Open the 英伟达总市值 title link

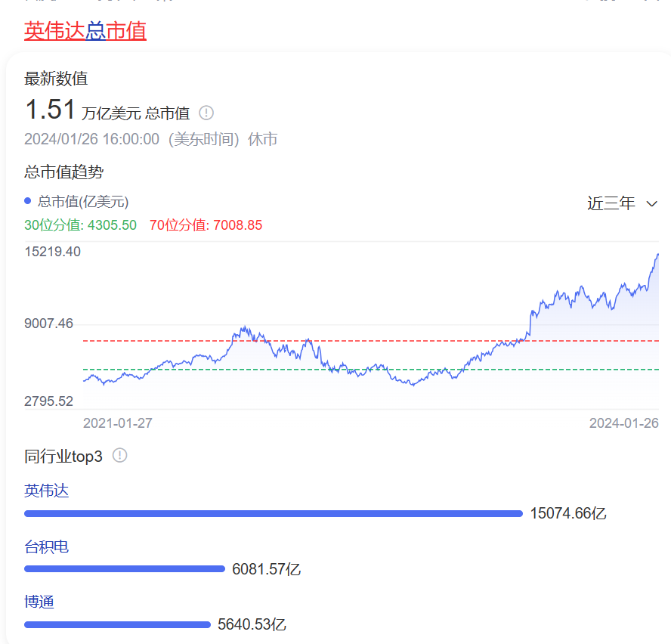[85, 31]
